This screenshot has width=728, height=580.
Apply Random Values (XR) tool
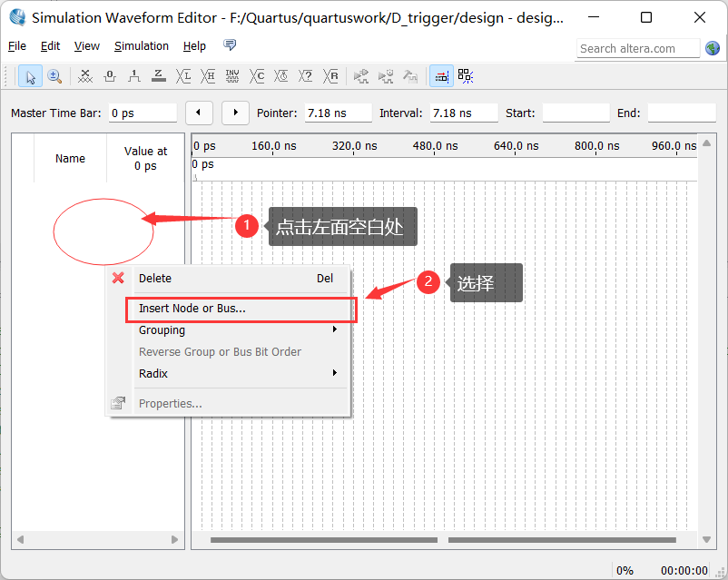tap(330, 76)
